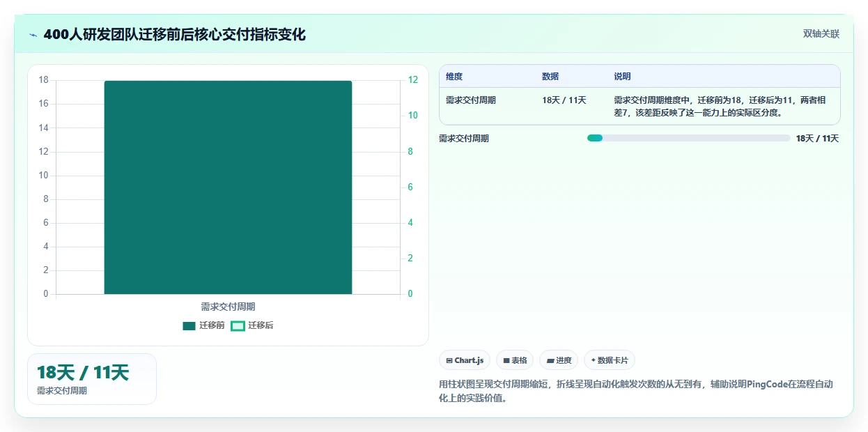The height and width of the screenshot is (432, 868).
Task: Click the right axis value 12
Action: coord(412,80)
